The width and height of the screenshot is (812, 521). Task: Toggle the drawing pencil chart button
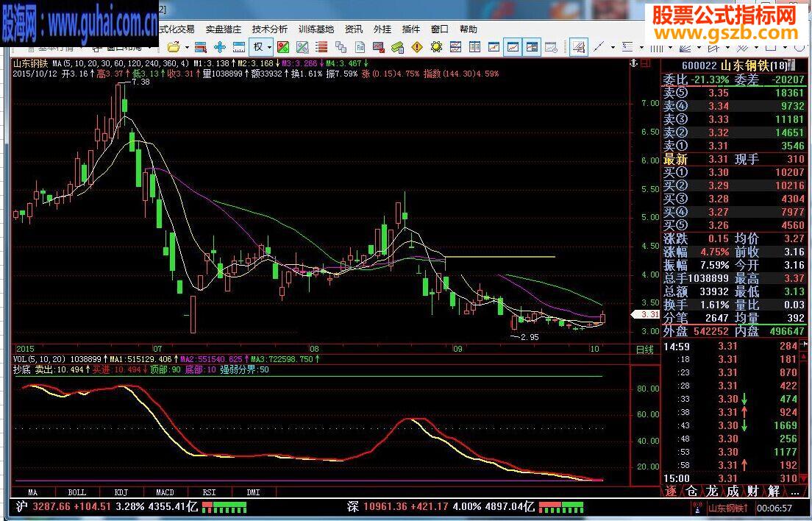(x=579, y=47)
